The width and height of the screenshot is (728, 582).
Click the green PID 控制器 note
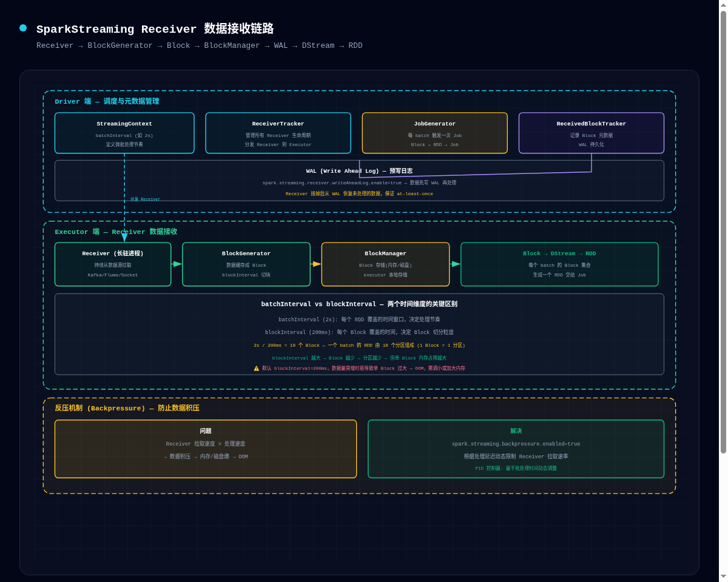point(516,468)
